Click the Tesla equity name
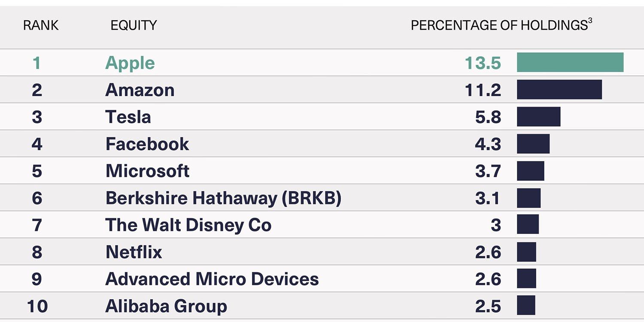The image size is (644, 322). [x=128, y=117]
